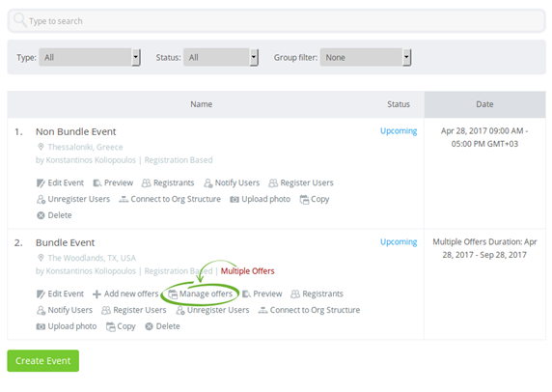Click Register Users for Bundle Event
Screen dimensions: 552x392
tap(134, 310)
